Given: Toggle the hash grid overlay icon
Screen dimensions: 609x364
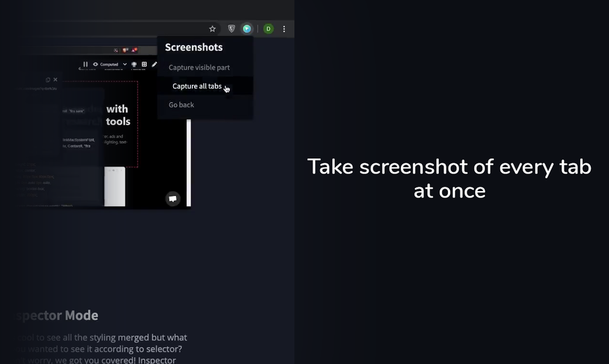Looking at the screenshot, I should coord(134,64).
